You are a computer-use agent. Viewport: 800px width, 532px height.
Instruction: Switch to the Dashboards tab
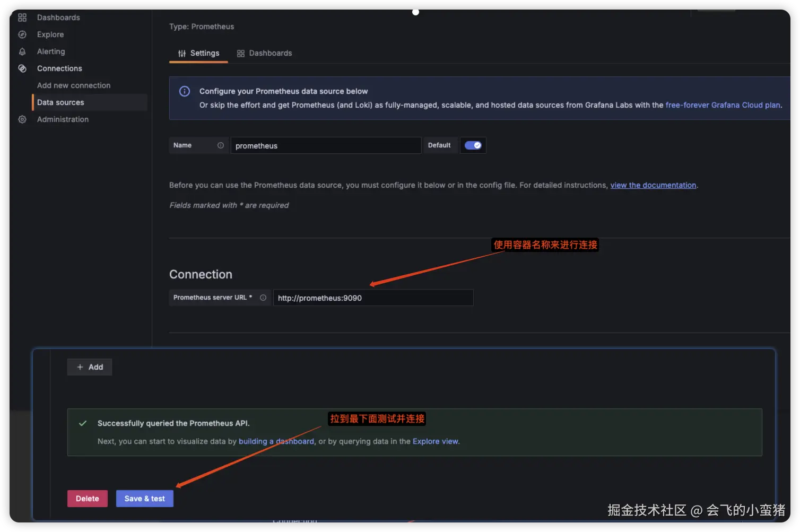click(264, 53)
